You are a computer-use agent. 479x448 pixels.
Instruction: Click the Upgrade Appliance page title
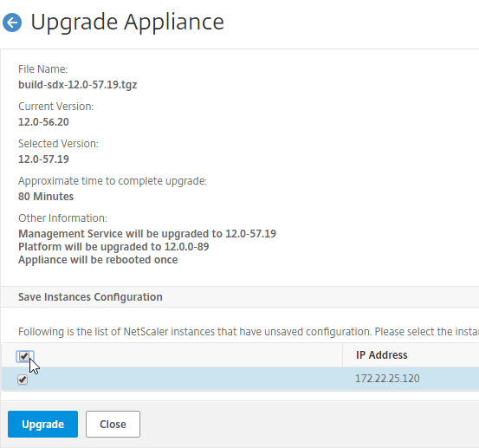click(x=127, y=22)
